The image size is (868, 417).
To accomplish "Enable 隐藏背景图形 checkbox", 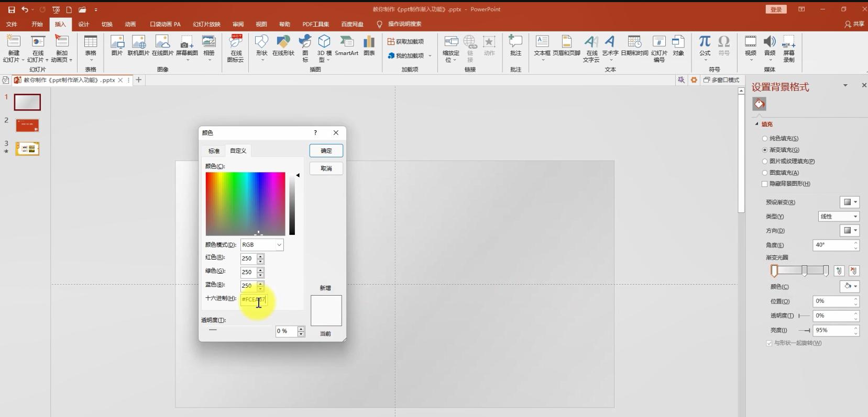I will coord(765,184).
